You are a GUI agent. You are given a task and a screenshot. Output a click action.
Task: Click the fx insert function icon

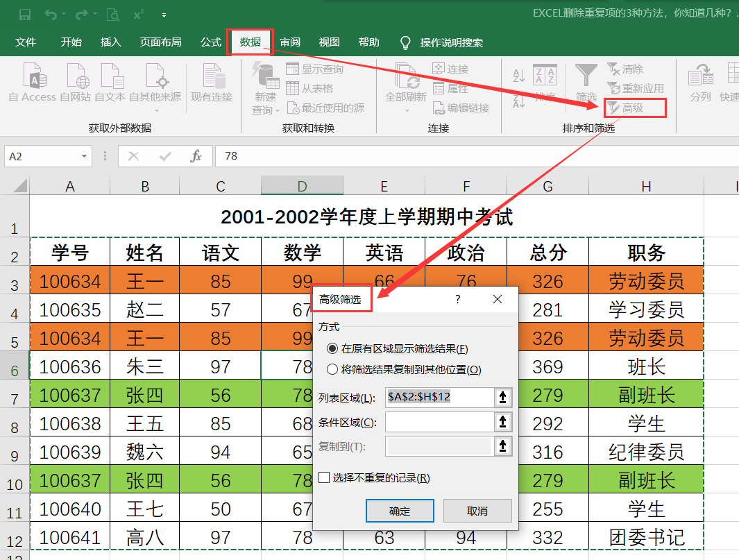tap(196, 156)
